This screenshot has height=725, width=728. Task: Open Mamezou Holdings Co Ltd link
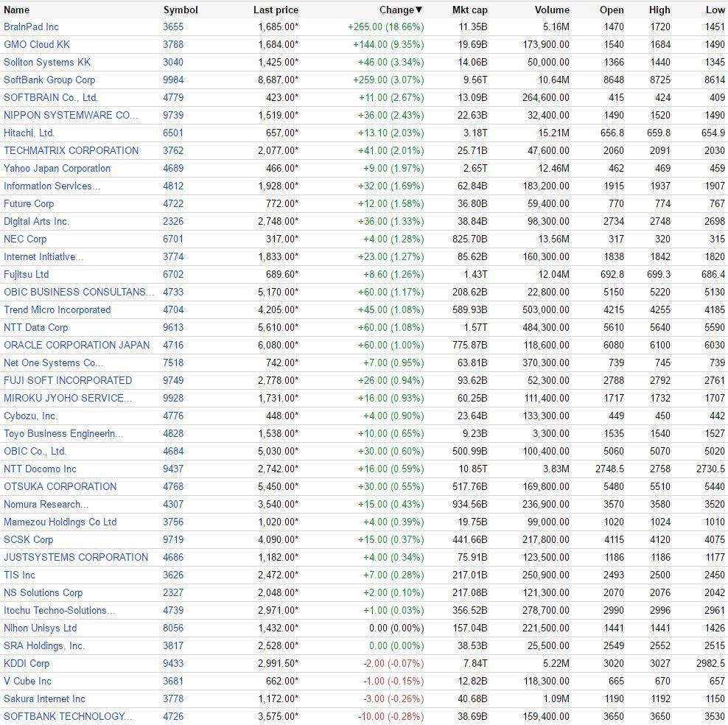point(60,522)
